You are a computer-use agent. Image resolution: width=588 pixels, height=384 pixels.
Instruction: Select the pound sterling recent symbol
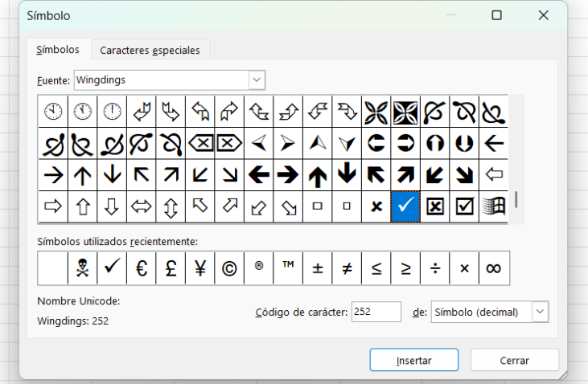(x=170, y=268)
